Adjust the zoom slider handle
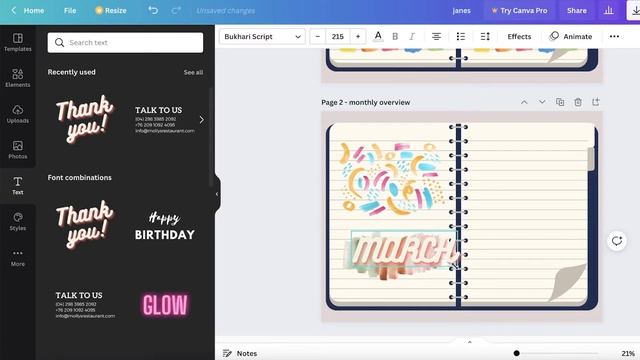This screenshot has width=640, height=360. point(516,353)
